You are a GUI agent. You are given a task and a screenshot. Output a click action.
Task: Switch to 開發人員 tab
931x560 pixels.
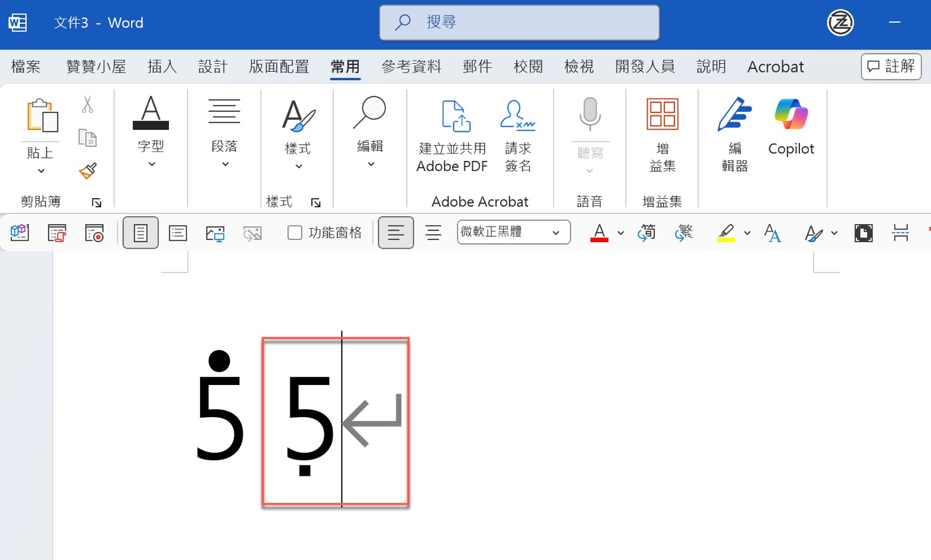[x=645, y=67]
